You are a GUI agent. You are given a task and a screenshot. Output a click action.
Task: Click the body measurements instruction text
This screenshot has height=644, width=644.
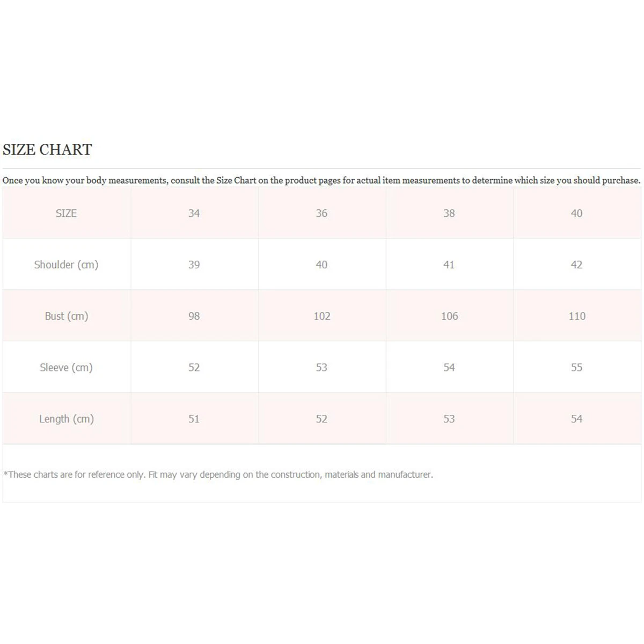coord(321,180)
